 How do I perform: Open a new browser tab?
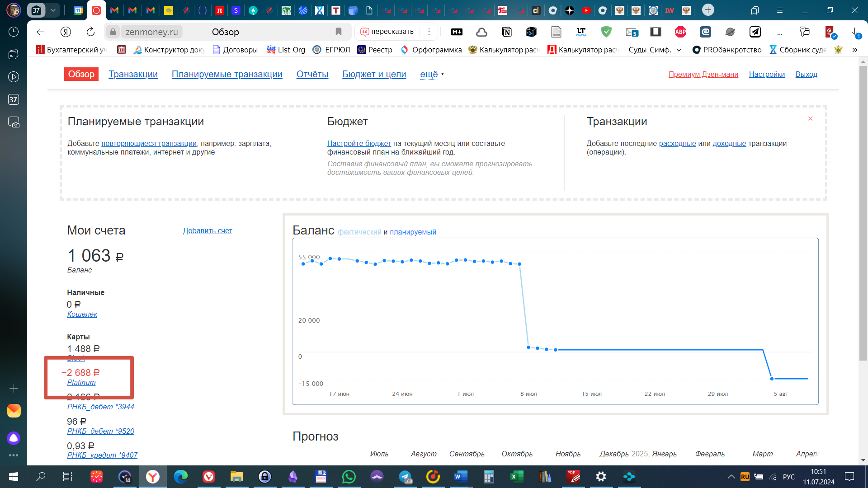tap(708, 10)
